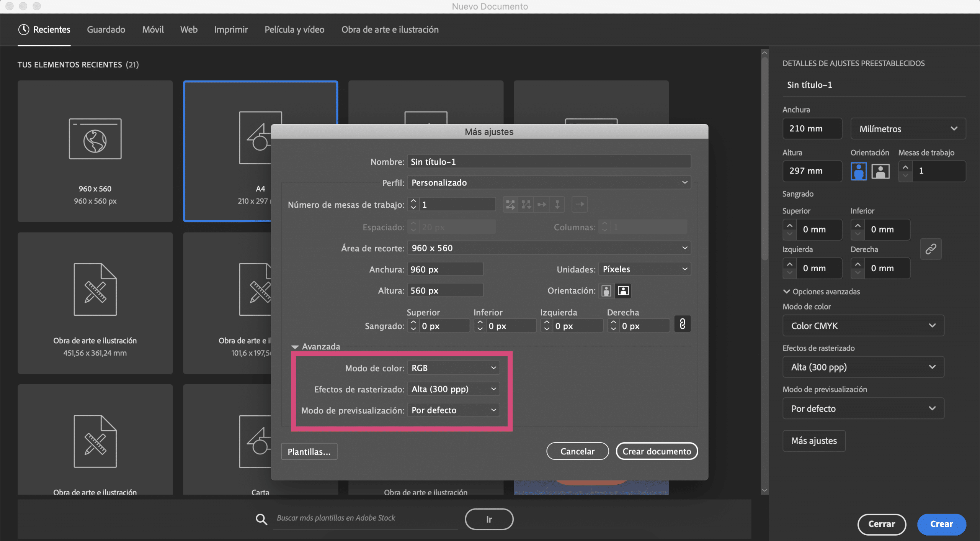Click the arrange by column icon

click(557, 205)
